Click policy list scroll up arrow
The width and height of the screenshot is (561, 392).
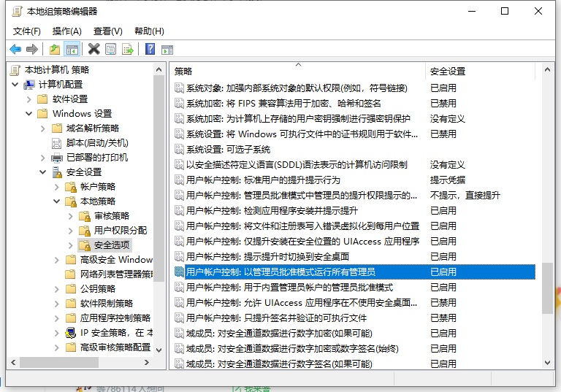coord(547,69)
